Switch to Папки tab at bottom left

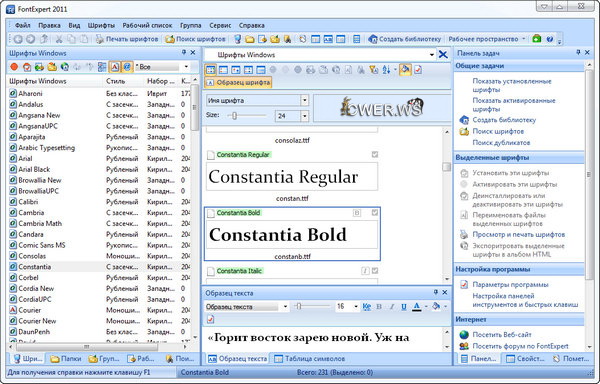(66, 358)
